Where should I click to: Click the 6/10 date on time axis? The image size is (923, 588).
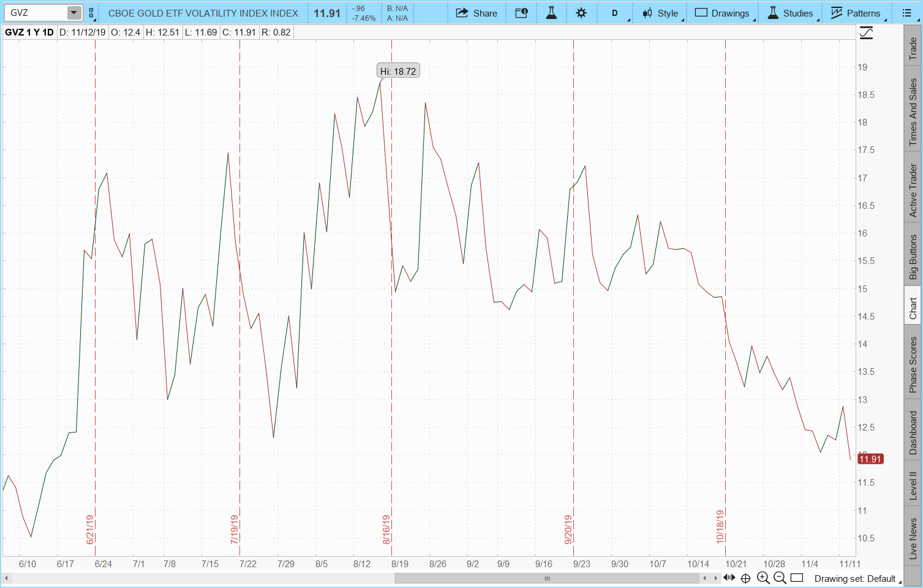pos(28,563)
